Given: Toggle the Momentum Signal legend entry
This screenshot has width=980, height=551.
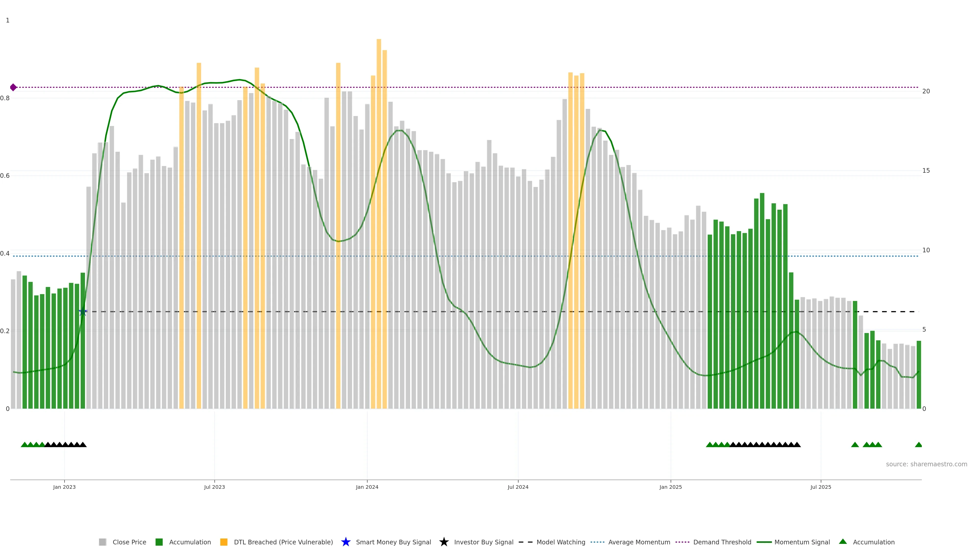Looking at the screenshot, I should (802, 542).
